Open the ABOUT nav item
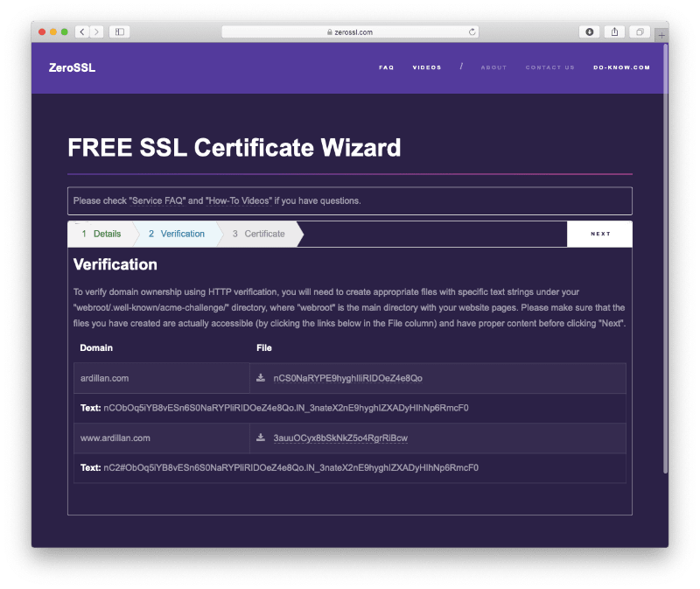 point(493,67)
